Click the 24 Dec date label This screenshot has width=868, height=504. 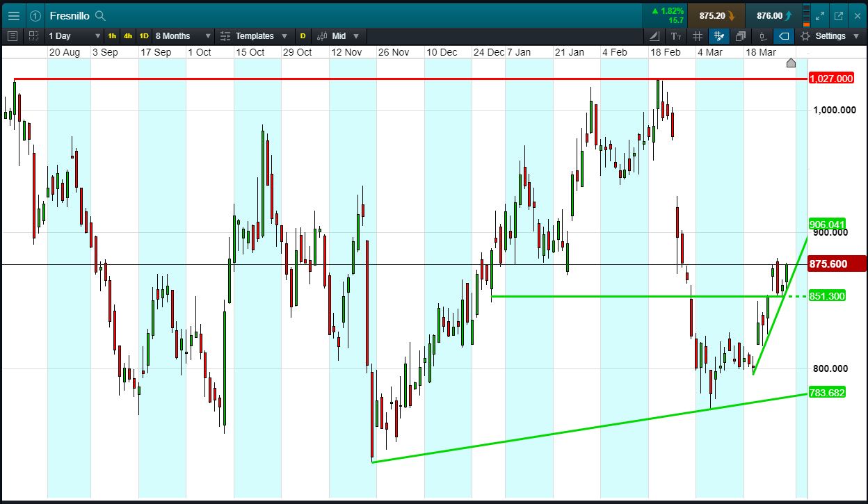(x=489, y=52)
